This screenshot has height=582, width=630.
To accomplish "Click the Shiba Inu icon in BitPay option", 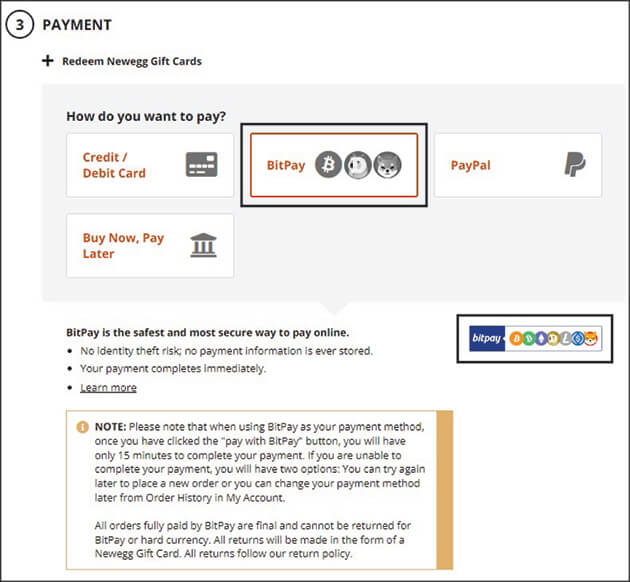I will click(x=387, y=165).
